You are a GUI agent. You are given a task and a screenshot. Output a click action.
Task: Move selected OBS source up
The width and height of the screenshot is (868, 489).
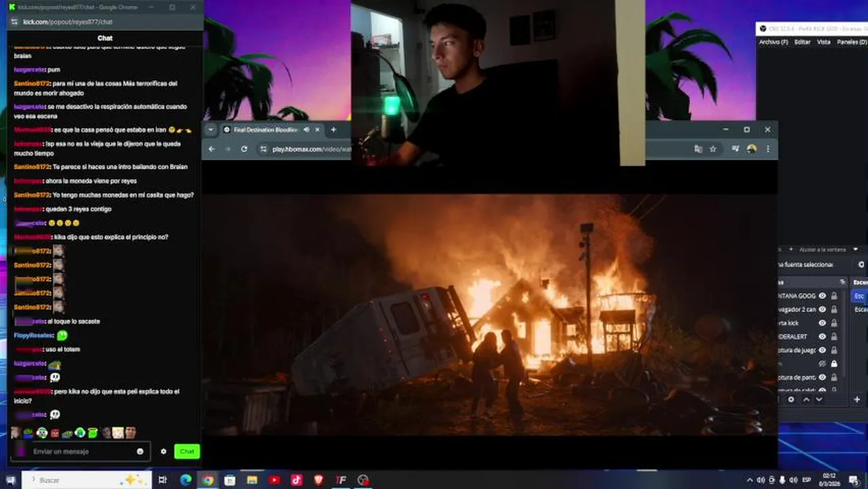point(806,399)
